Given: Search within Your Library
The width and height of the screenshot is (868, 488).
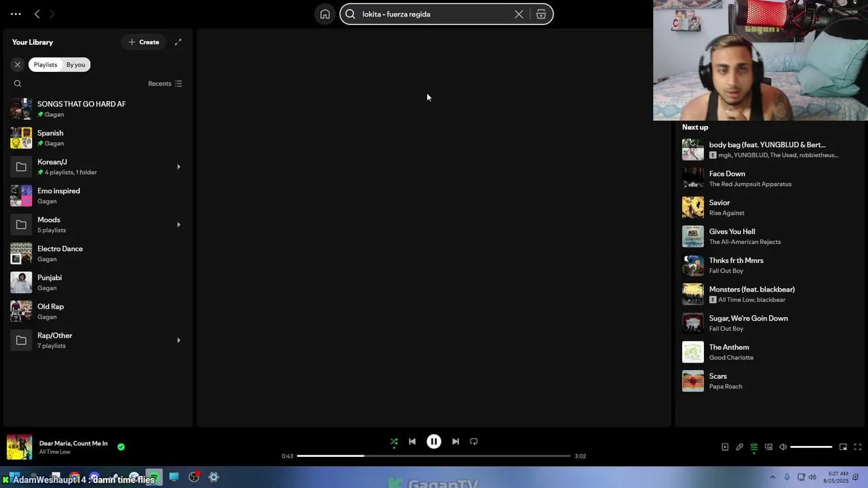Looking at the screenshot, I should point(18,83).
